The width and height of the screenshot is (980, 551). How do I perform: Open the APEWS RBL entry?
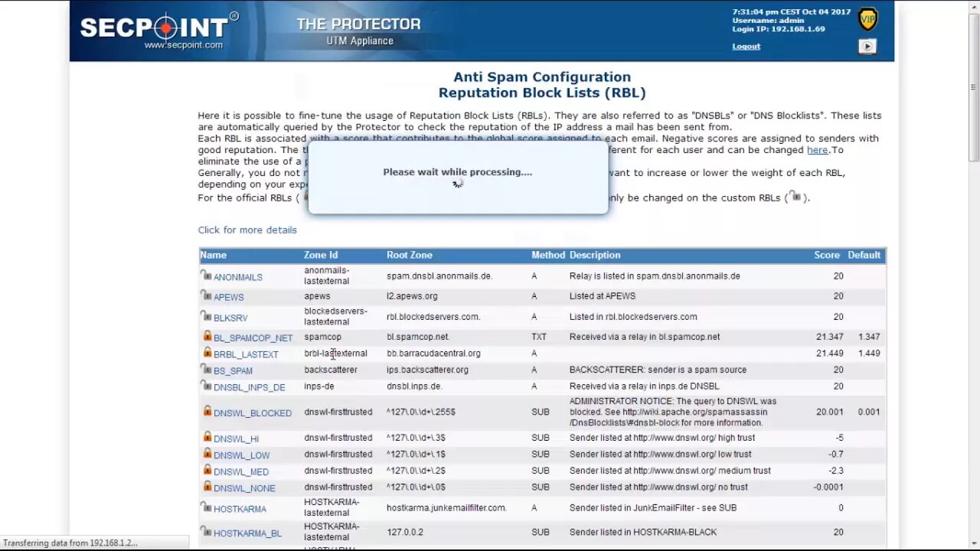(x=228, y=297)
